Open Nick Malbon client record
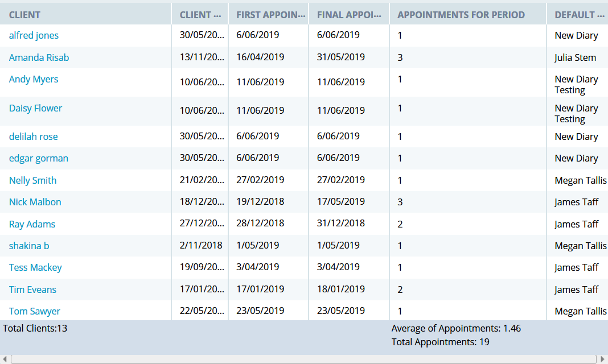Viewport: 608px width, 364px height. (35, 202)
